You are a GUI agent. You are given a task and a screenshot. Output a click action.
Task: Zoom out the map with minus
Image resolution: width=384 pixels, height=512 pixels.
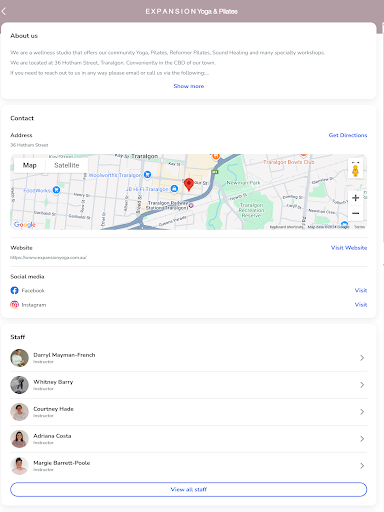click(x=356, y=213)
